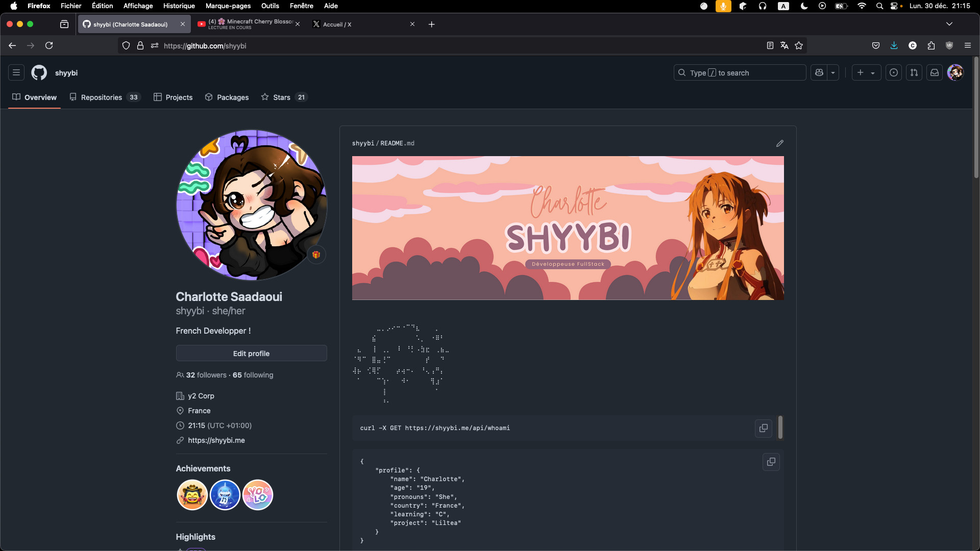Reload the page in Firefox
Screen dimensions: 980x551
pos(49,46)
